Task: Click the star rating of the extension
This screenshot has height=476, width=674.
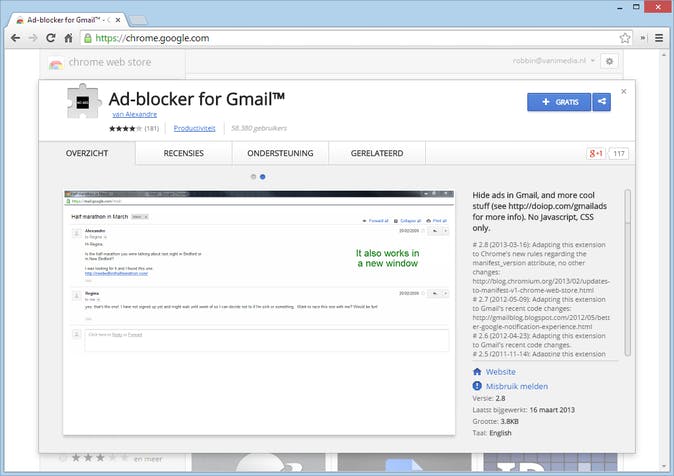Action: click(125, 128)
